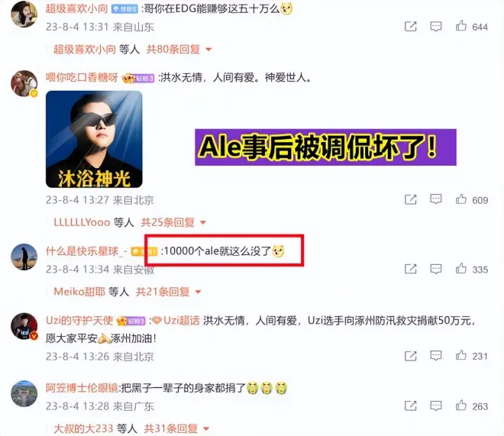Expand the 共25条回复 replies
Screen dimensions: 504x436
pos(173,222)
